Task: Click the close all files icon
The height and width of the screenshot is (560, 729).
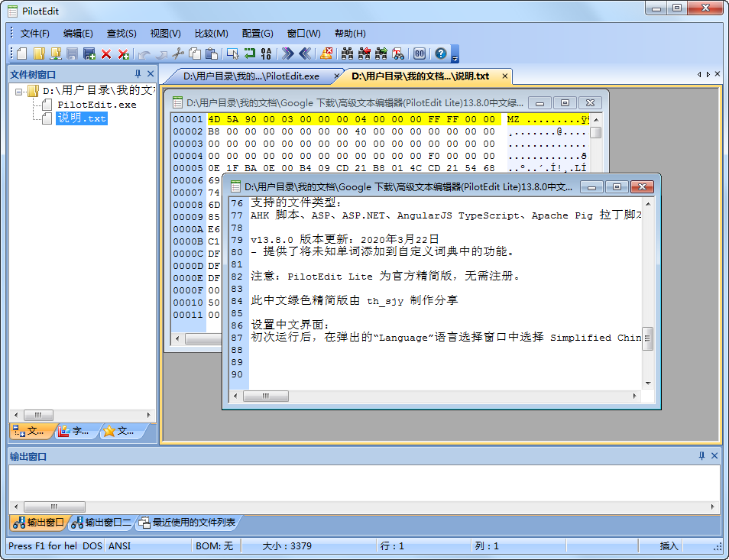Action: pyautogui.click(x=123, y=54)
